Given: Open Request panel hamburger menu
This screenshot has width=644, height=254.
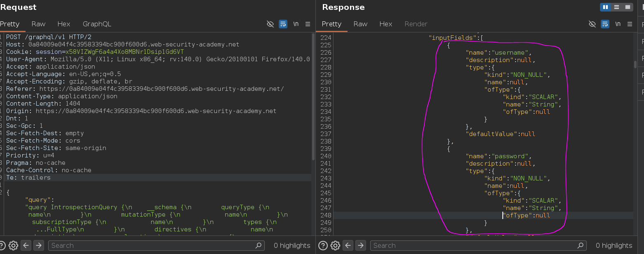Looking at the screenshot, I should 308,24.
